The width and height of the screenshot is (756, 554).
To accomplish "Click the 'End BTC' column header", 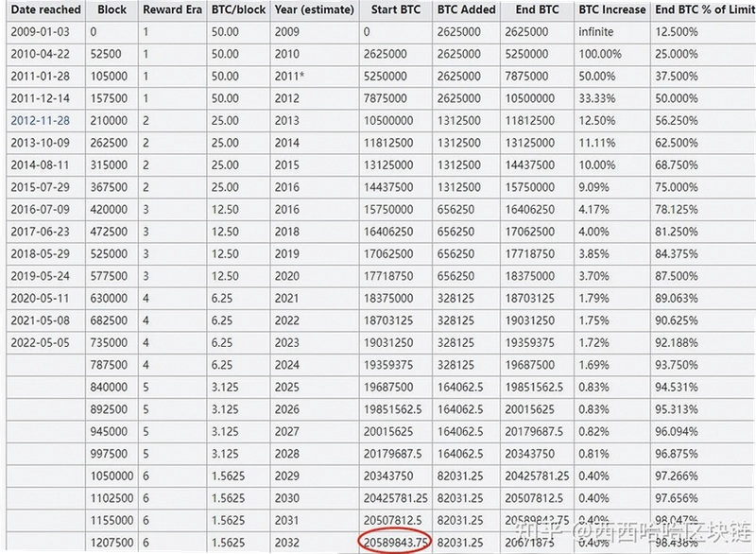I will pos(537,9).
